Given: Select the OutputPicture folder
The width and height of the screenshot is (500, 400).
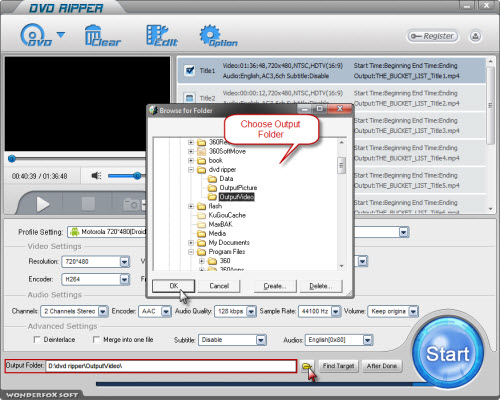Looking at the screenshot, I should pos(238,188).
